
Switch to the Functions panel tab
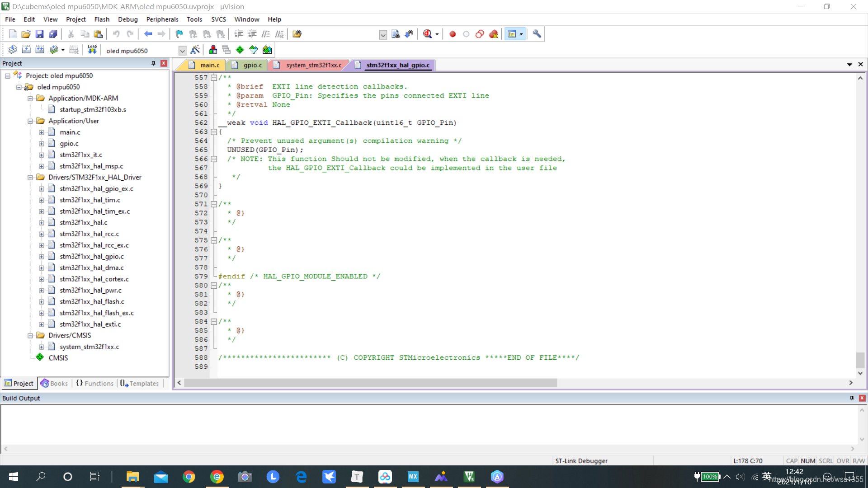[x=95, y=383]
